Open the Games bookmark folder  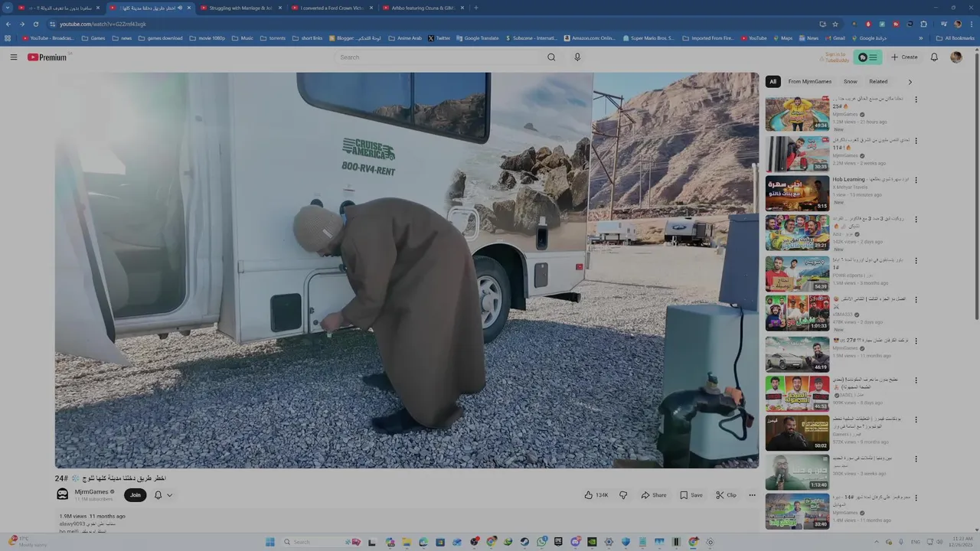[x=93, y=37]
